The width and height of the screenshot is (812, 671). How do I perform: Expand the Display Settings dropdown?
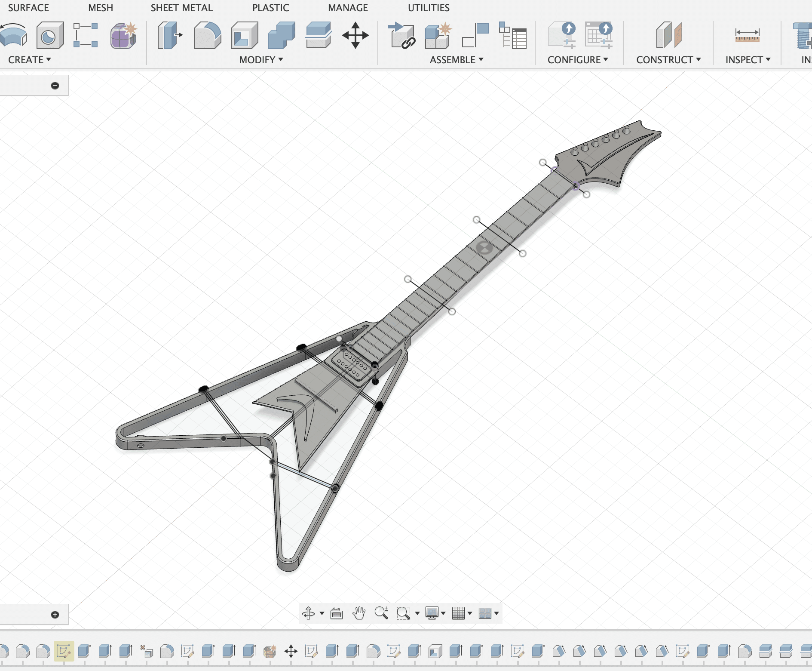pyautogui.click(x=442, y=614)
